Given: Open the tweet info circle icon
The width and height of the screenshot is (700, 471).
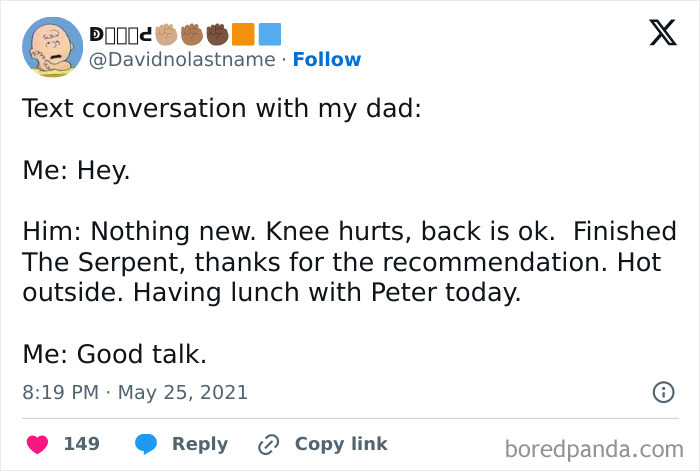Looking at the screenshot, I should click(x=663, y=393).
